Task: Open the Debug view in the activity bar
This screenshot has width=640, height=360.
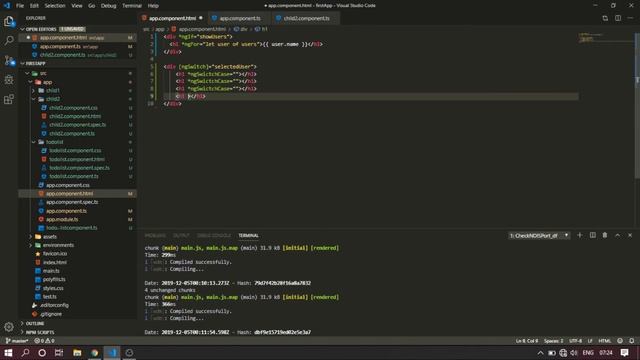Action: coord(9,80)
